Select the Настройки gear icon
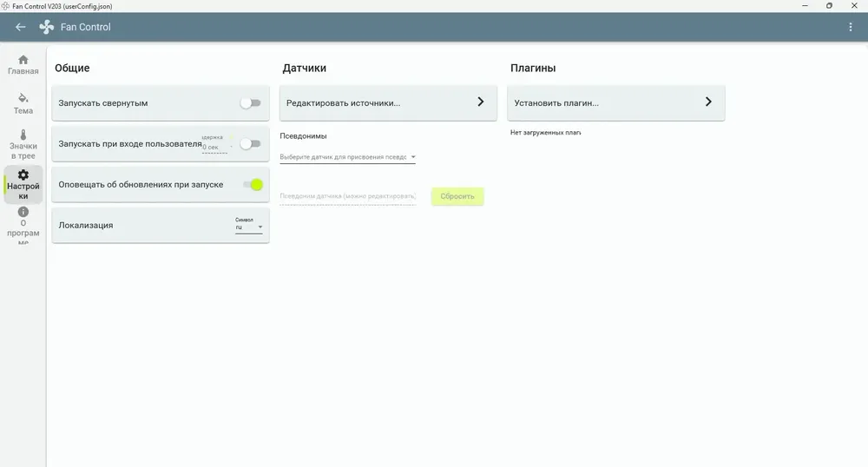Image resolution: width=868 pixels, height=467 pixels. tap(23, 174)
